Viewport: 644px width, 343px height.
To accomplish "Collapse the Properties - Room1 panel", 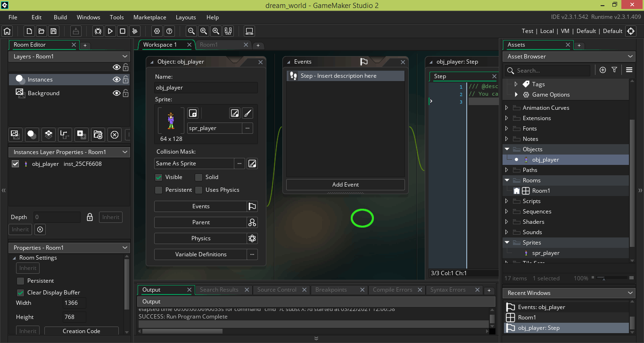I will point(125,248).
